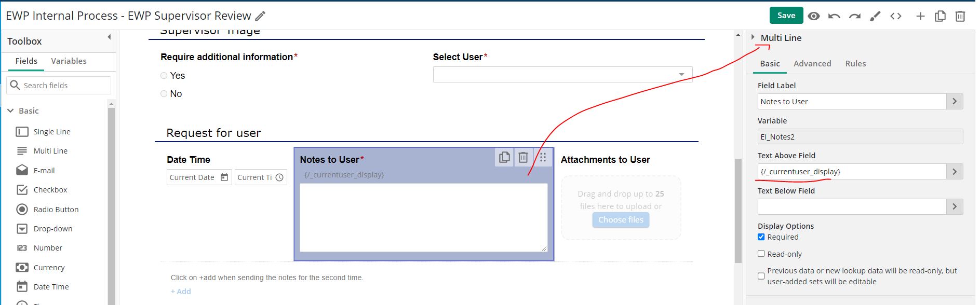Edit form title with pencil icon
The height and width of the screenshot is (305, 980).
[260, 16]
